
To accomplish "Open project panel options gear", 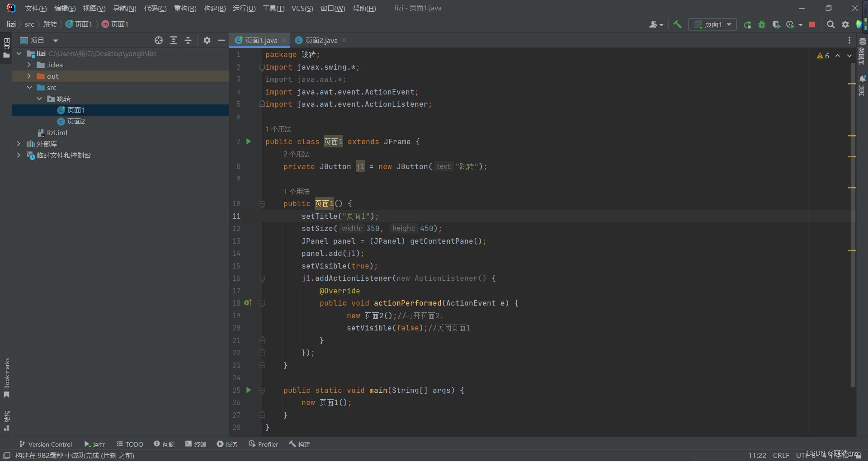I will 207,40.
